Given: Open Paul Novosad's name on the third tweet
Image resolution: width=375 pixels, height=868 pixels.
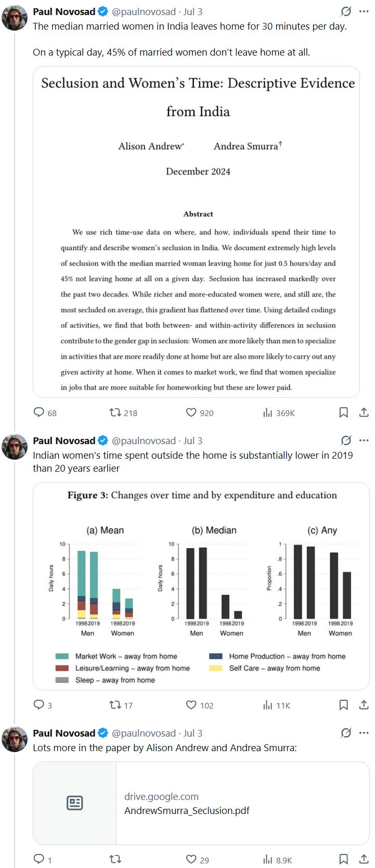Looking at the screenshot, I should (64, 733).
